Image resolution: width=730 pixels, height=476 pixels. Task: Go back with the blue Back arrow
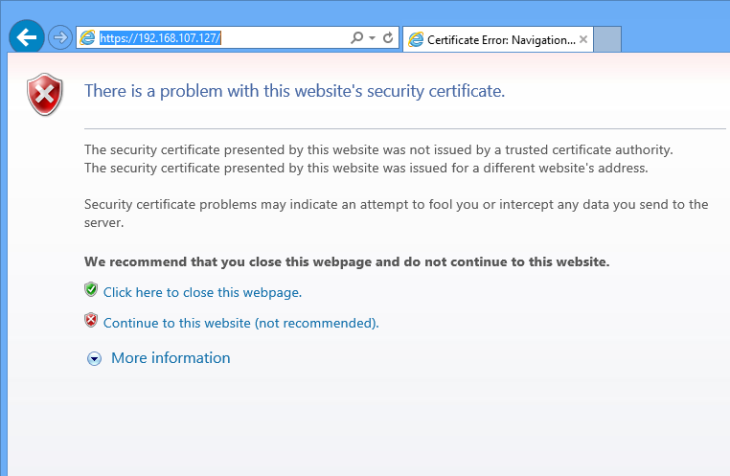[27, 37]
